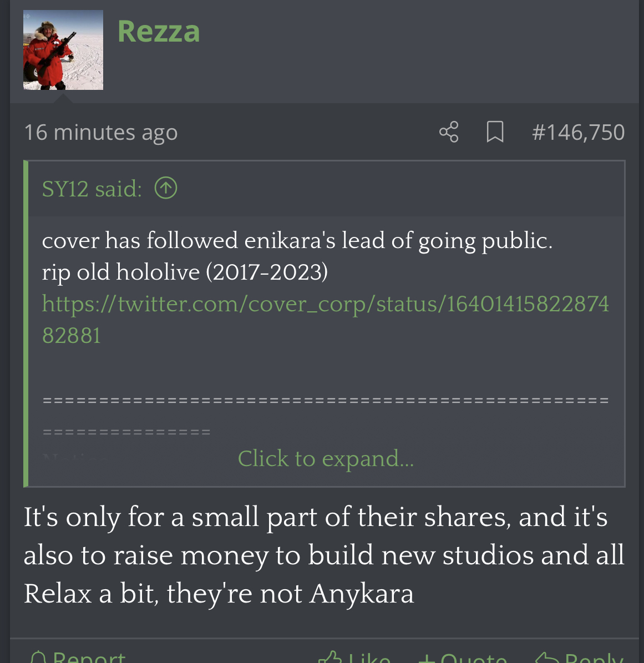Click the Reply text label
The image size is (644, 663).
(x=594, y=657)
